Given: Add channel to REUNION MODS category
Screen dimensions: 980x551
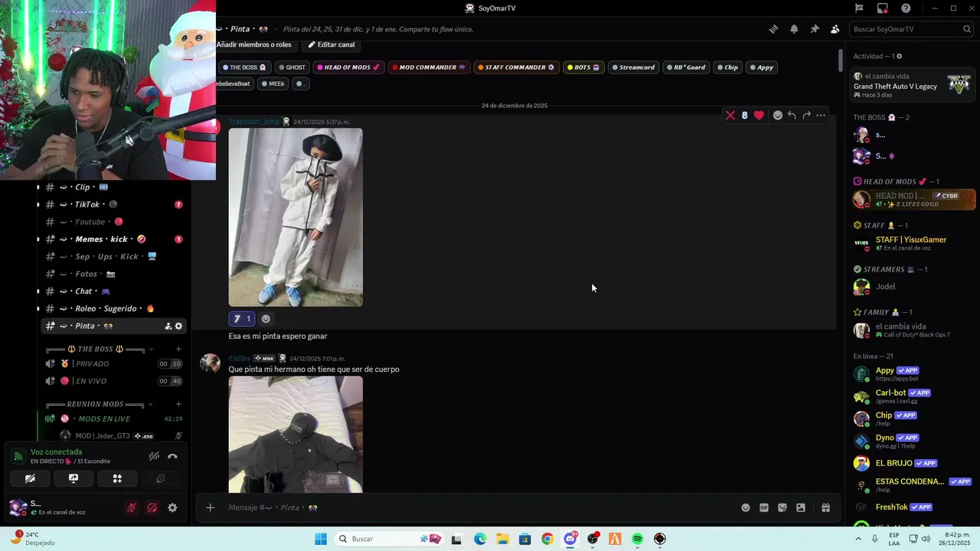Looking at the screenshot, I should pos(178,404).
